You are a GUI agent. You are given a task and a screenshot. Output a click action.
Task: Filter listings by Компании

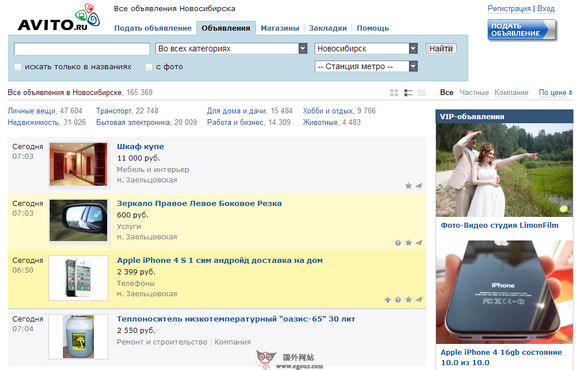(511, 92)
